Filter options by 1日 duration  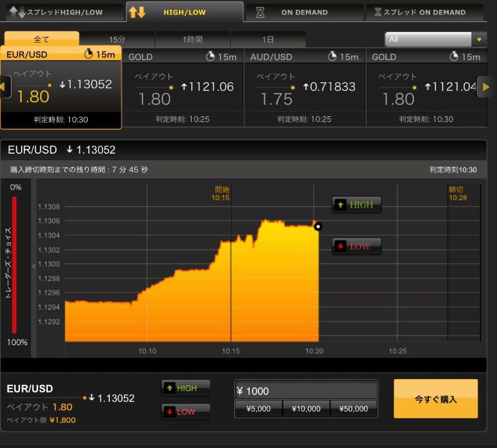click(268, 40)
